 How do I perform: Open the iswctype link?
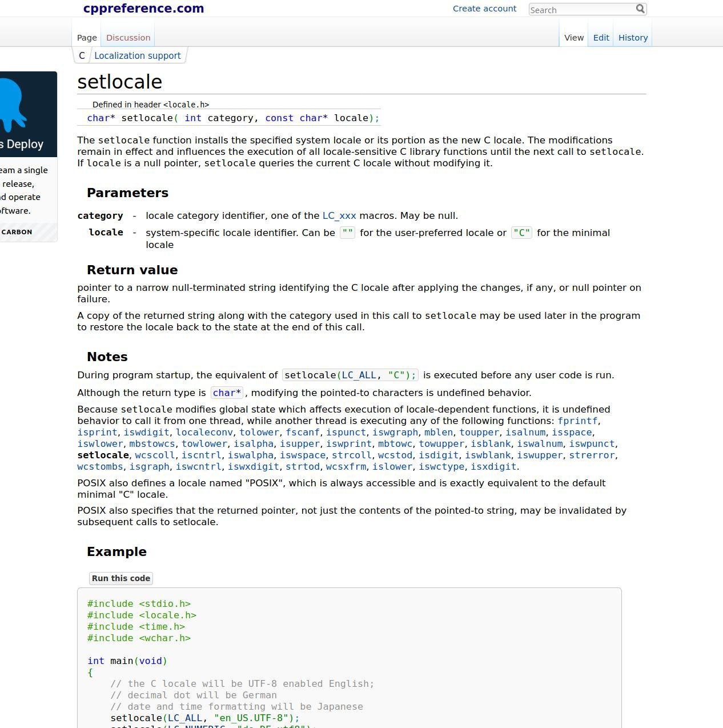[441, 467]
